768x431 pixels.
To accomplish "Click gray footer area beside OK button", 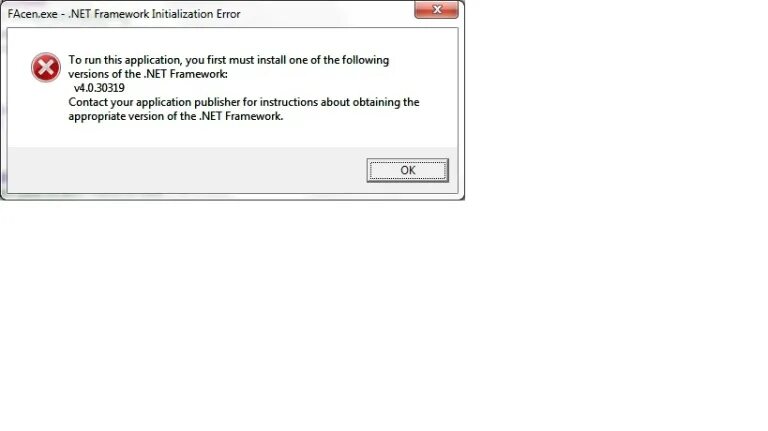I will point(186,170).
